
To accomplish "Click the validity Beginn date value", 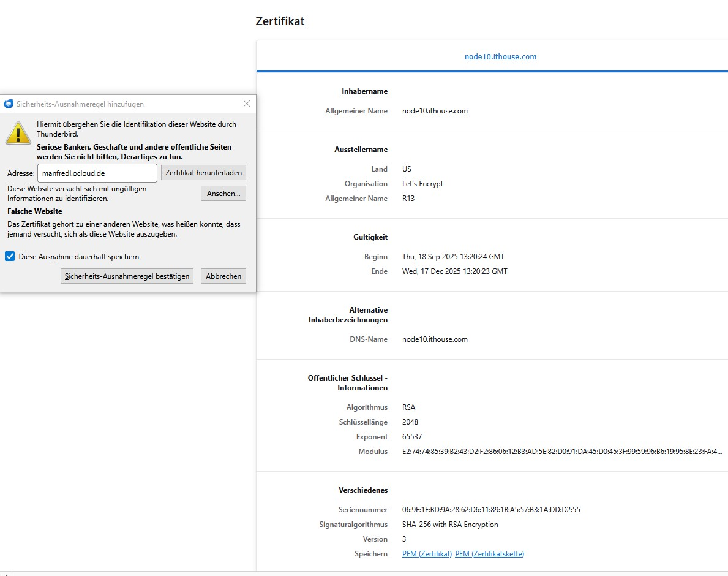I will pos(453,257).
